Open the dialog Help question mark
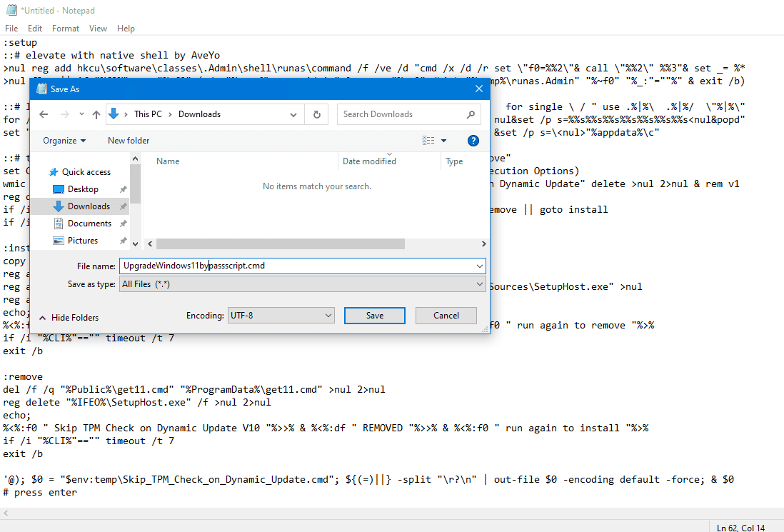Viewport: 784px width, 532px height. (x=473, y=140)
